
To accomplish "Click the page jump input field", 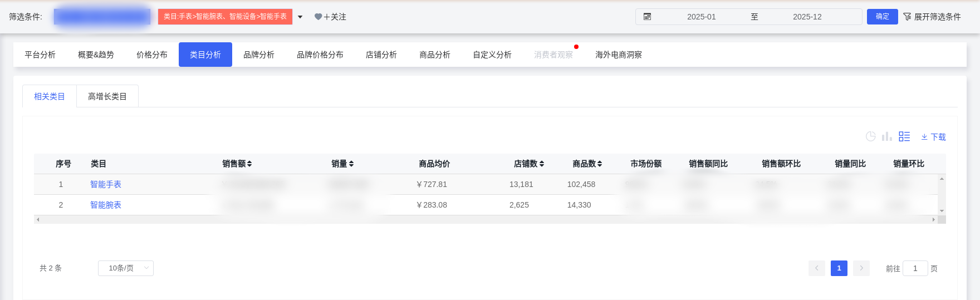I will coord(915,268).
